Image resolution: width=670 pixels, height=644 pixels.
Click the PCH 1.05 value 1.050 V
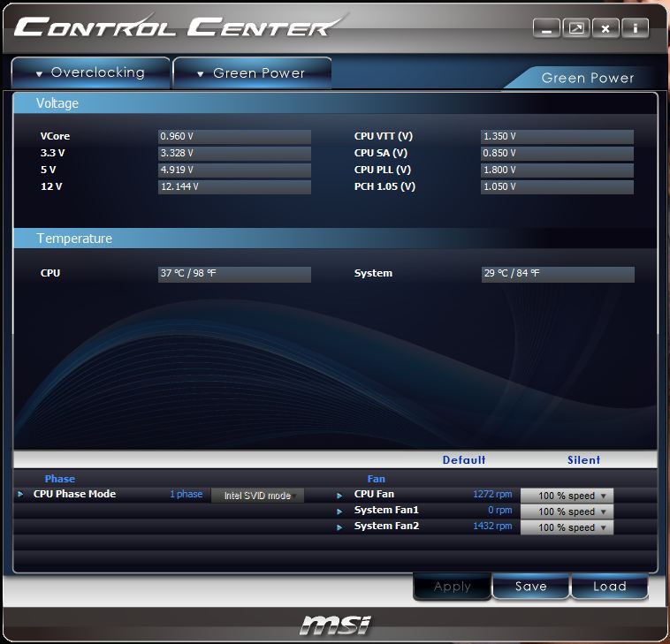(557, 186)
